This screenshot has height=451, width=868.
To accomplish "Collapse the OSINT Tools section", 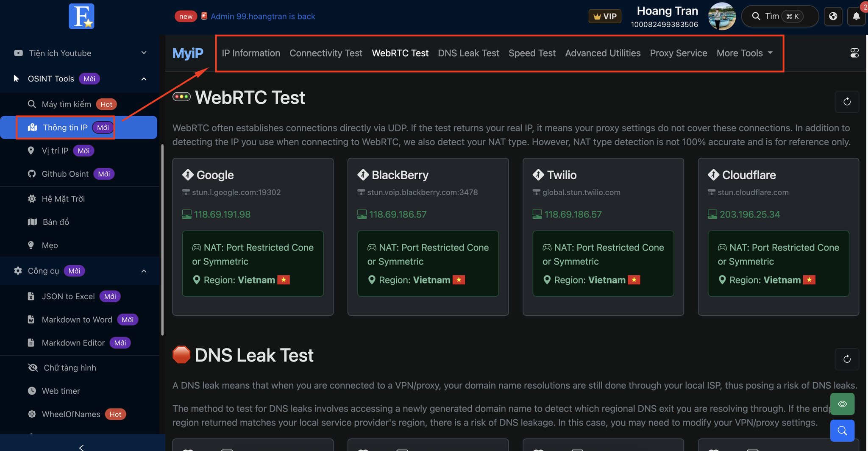I will click(x=81, y=79).
